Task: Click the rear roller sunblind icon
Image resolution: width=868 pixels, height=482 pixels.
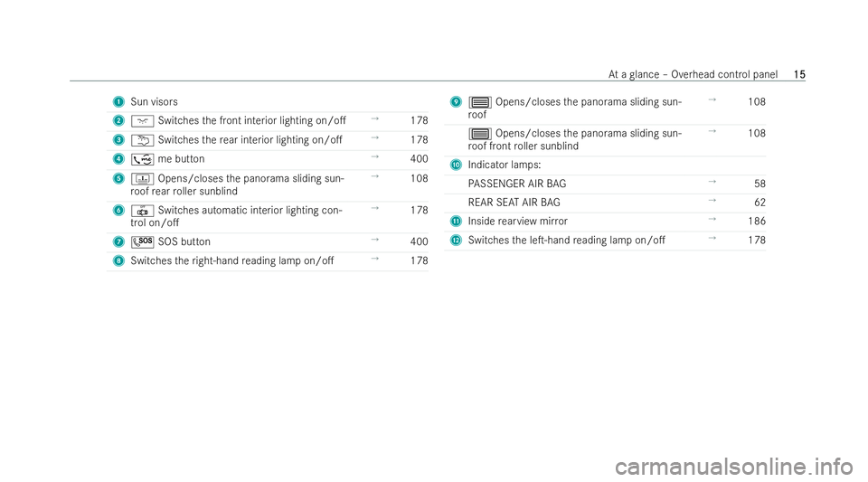Action: 142,179
